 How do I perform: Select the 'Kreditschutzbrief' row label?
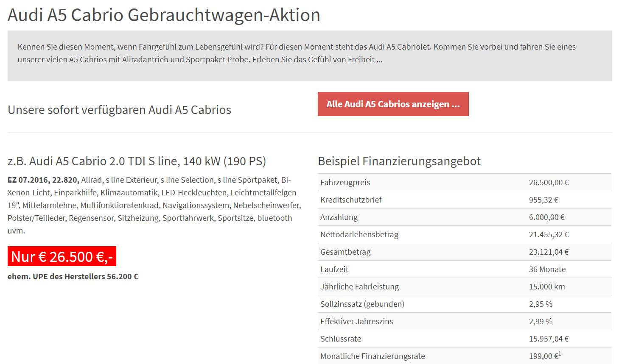[351, 200]
